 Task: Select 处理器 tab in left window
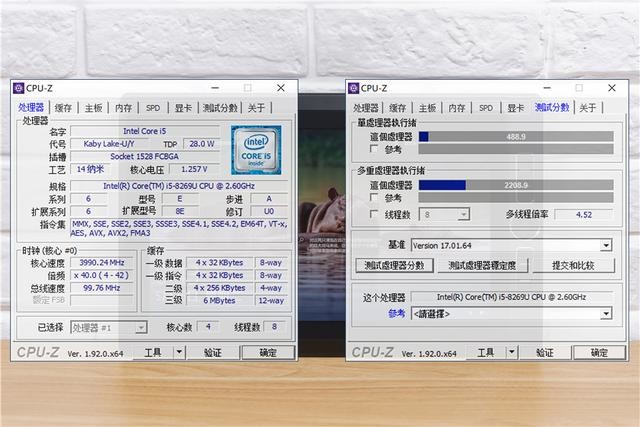tap(31, 107)
